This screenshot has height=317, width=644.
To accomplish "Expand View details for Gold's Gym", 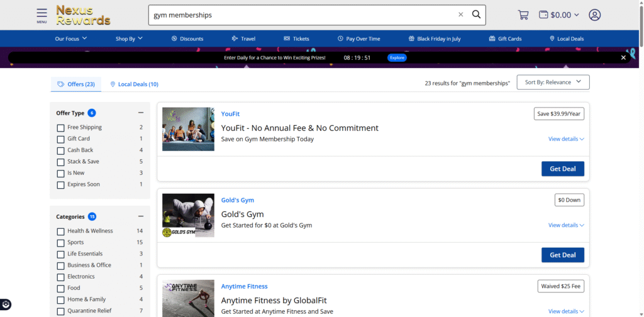I will point(566,225).
